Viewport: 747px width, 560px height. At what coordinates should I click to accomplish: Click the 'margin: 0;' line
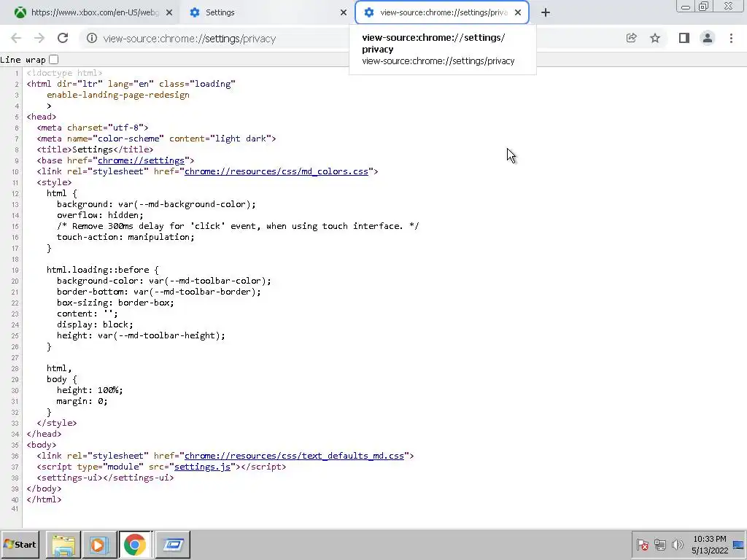point(82,402)
